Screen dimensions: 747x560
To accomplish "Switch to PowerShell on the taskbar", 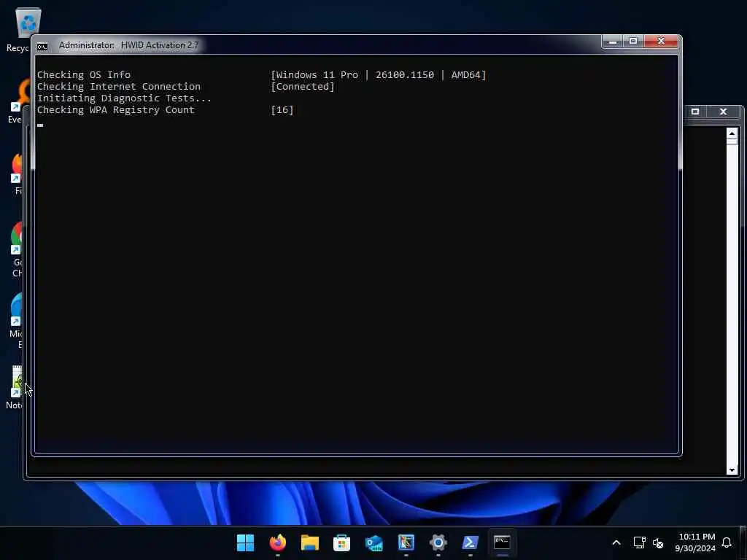I will (471, 542).
